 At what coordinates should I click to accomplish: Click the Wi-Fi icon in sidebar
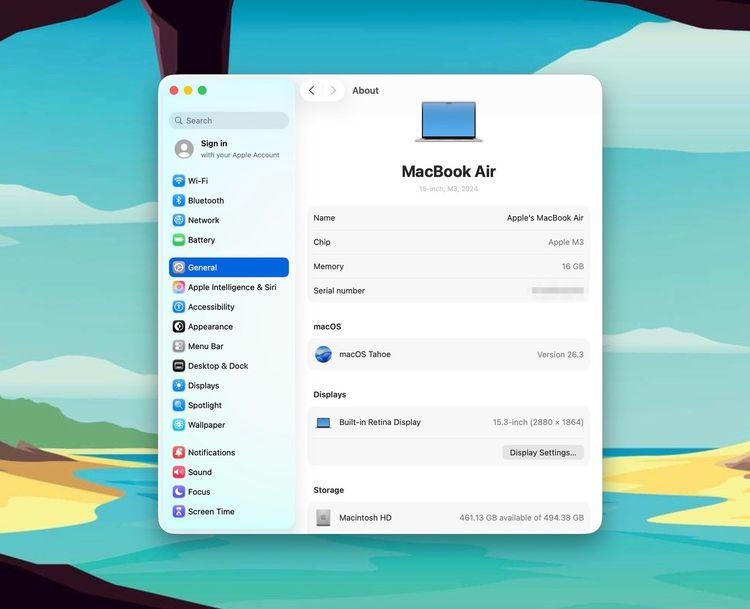click(x=179, y=181)
